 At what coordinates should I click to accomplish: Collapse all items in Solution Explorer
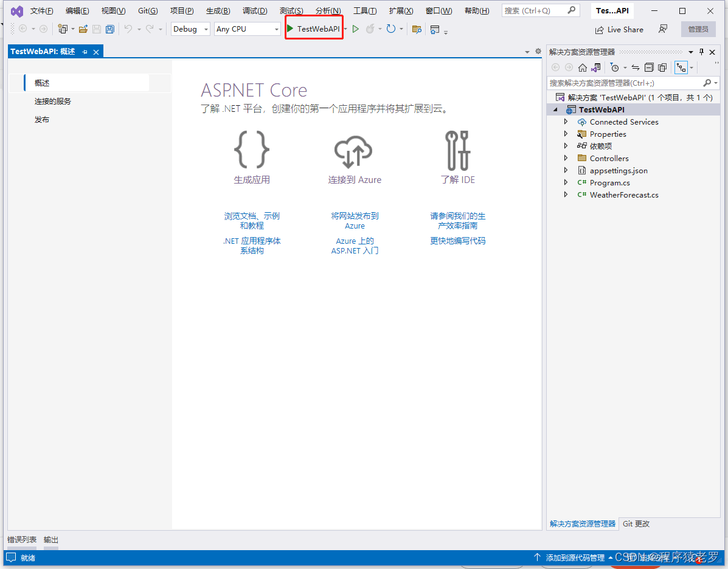(x=649, y=67)
